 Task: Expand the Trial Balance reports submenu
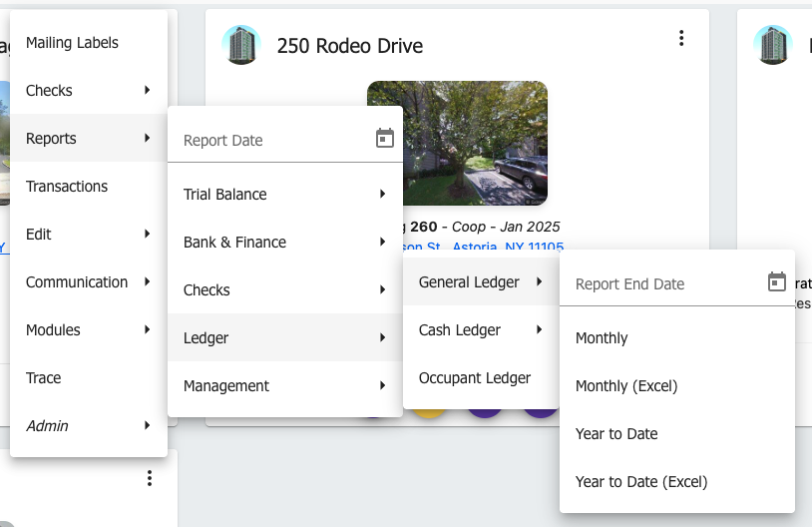[x=285, y=194]
